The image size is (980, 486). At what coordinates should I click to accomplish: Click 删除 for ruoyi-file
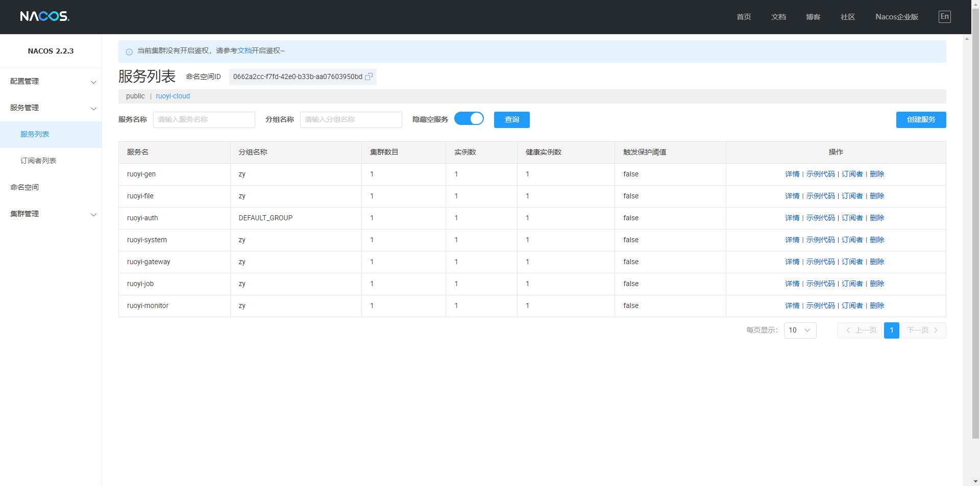[877, 196]
